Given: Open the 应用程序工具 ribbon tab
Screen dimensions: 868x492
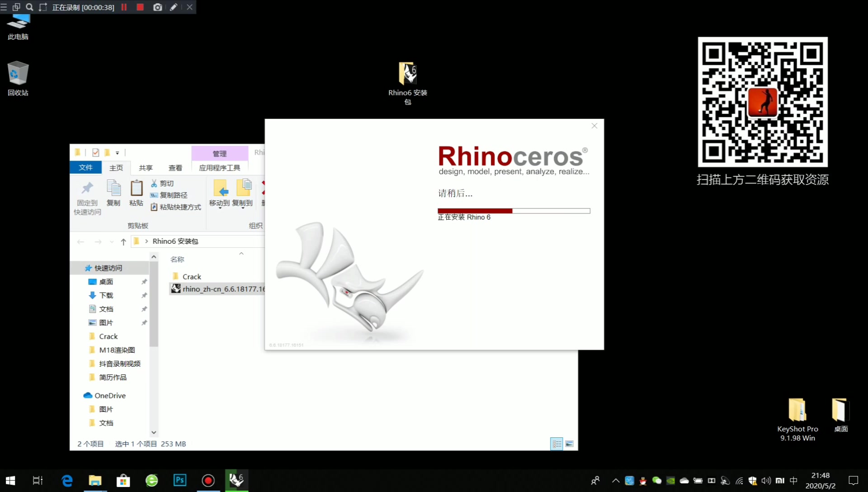Looking at the screenshot, I should 220,168.
